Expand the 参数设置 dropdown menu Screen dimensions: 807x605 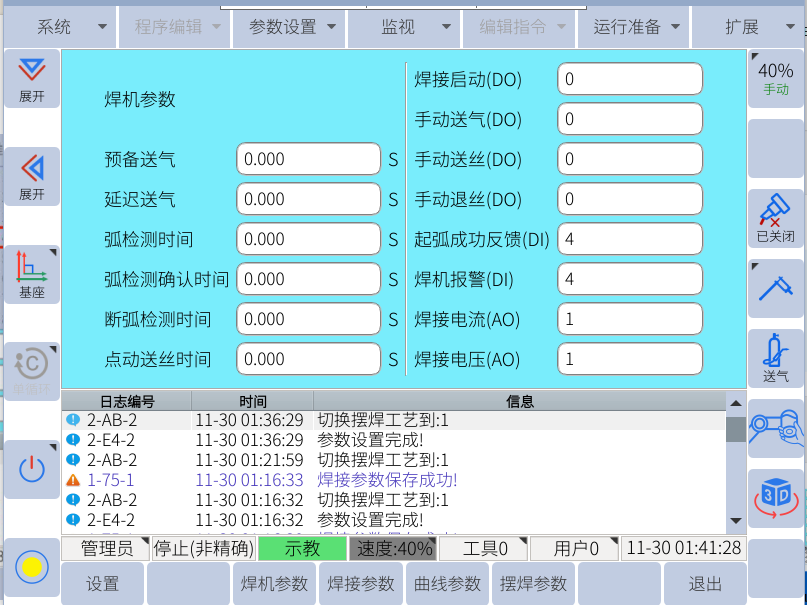pos(290,27)
